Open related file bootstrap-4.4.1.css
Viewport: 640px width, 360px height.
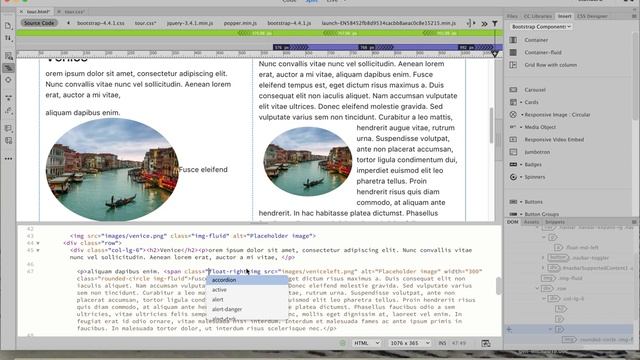(101, 23)
